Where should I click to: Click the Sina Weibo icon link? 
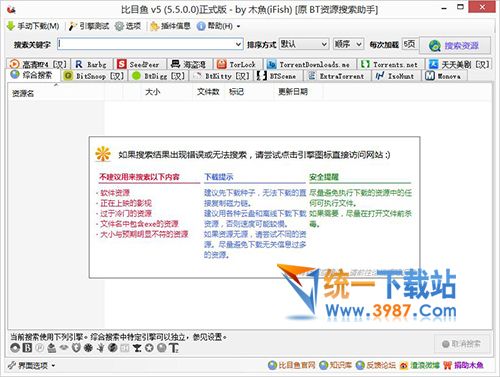pos(404,365)
